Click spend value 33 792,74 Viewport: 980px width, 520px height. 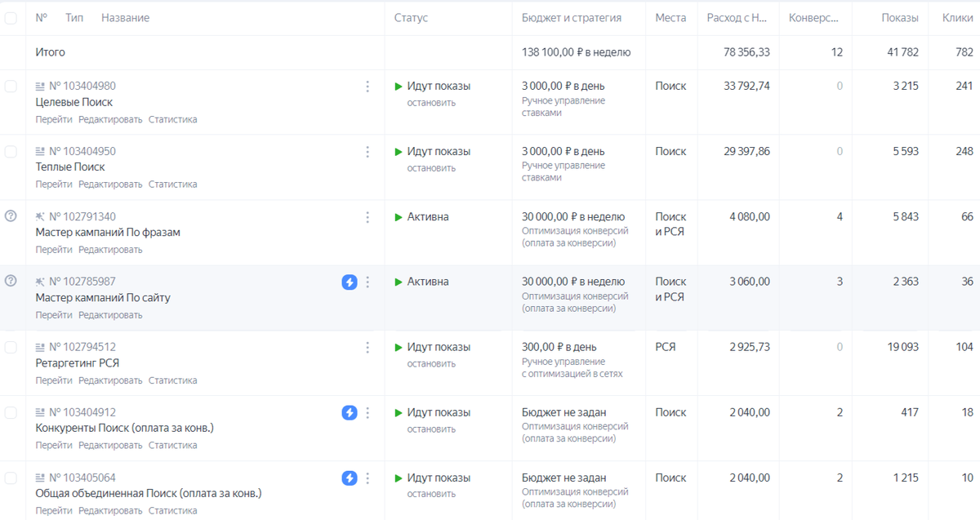point(746,86)
